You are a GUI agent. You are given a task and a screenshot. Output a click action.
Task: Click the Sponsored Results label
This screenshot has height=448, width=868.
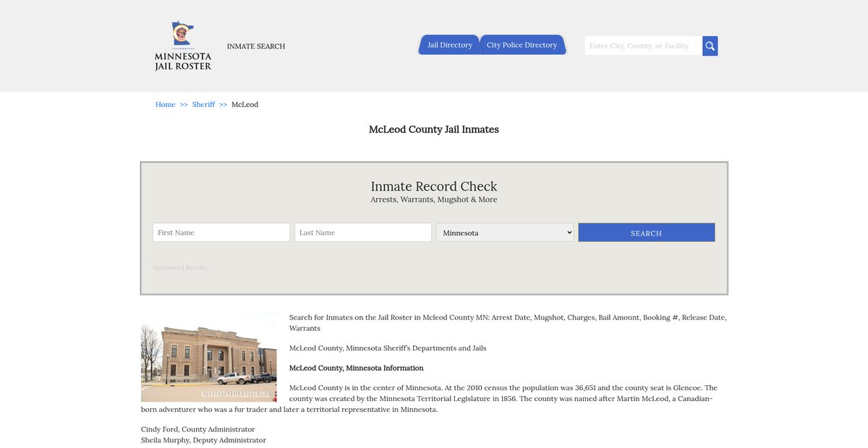pos(179,268)
